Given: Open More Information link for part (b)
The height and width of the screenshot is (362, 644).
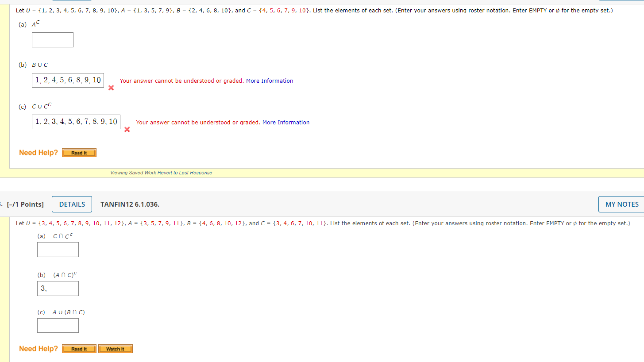Looking at the screenshot, I should (270, 81).
